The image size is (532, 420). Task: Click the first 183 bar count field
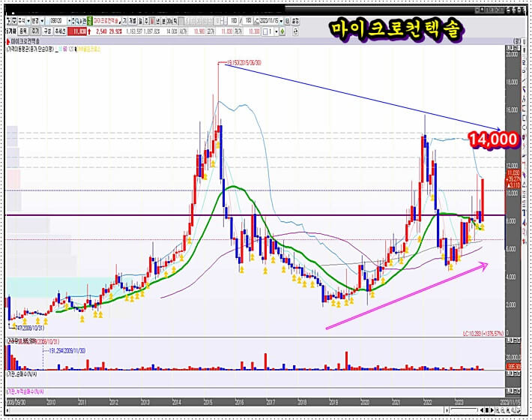pos(234,21)
